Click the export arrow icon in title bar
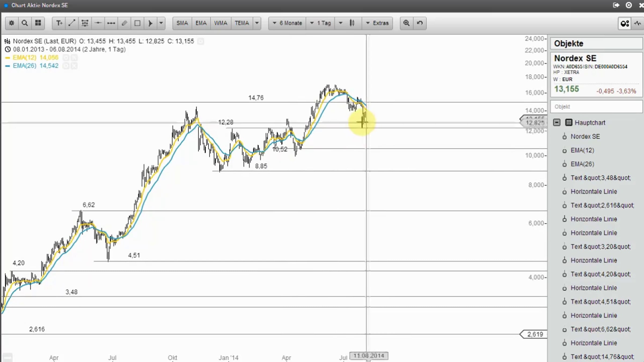The image size is (644, 362). (x=616, y=5)
